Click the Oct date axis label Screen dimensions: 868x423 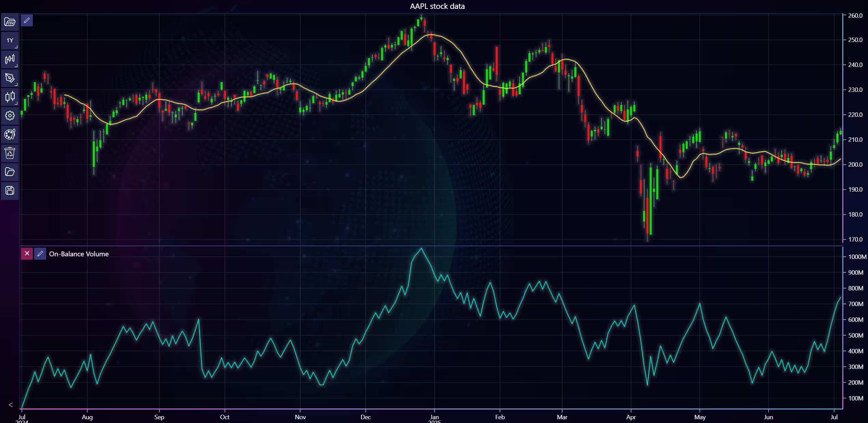tap(225, 417)
